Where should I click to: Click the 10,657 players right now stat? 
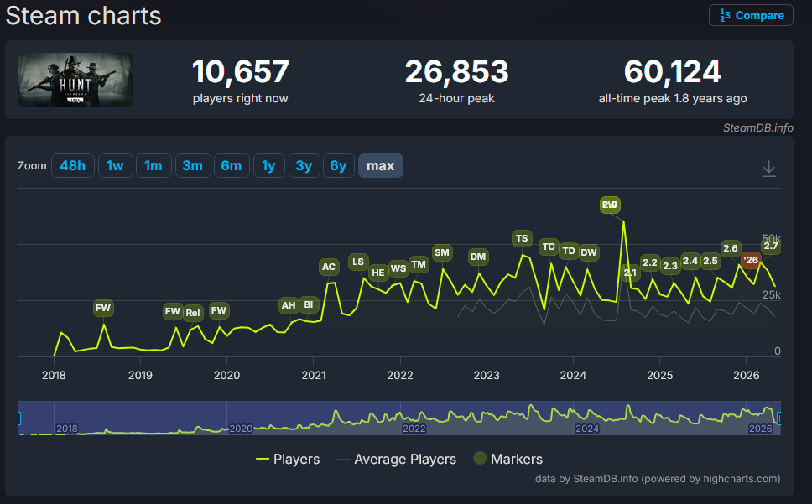pyautogui.click(x=240, y=80)
